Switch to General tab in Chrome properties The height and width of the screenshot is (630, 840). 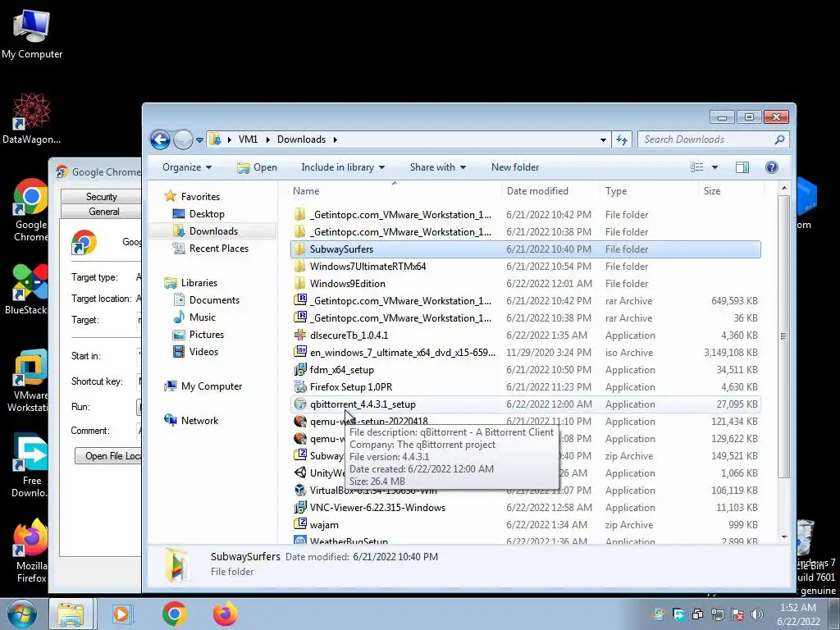[x=104, y=212]
